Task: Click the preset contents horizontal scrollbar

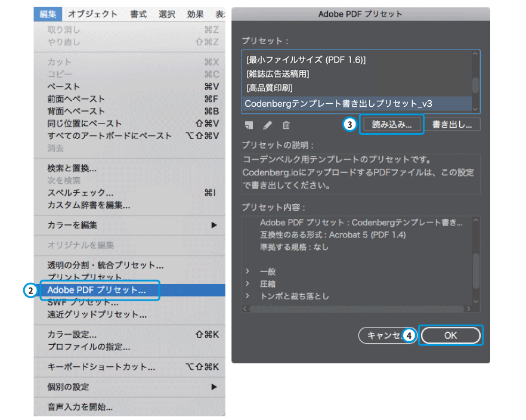Action: click(357, 308)
